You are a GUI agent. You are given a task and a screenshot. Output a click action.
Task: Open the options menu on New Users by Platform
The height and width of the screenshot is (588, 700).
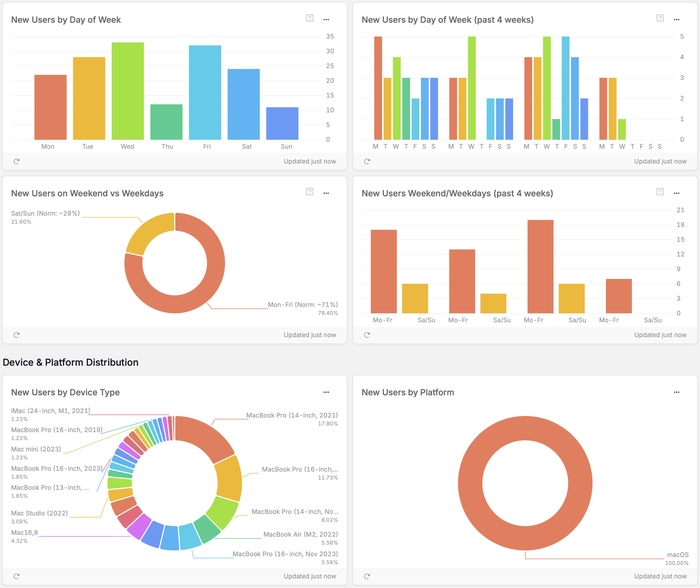pos(676,392)
